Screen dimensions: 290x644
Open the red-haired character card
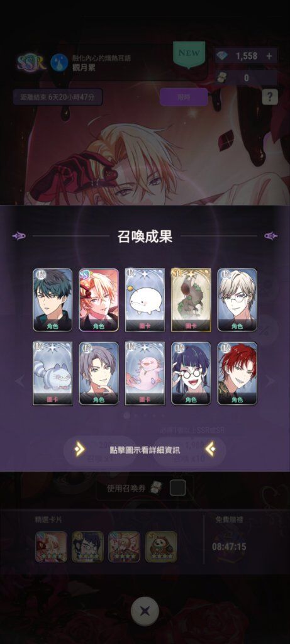pyautogui.click(x=237, y=374)
